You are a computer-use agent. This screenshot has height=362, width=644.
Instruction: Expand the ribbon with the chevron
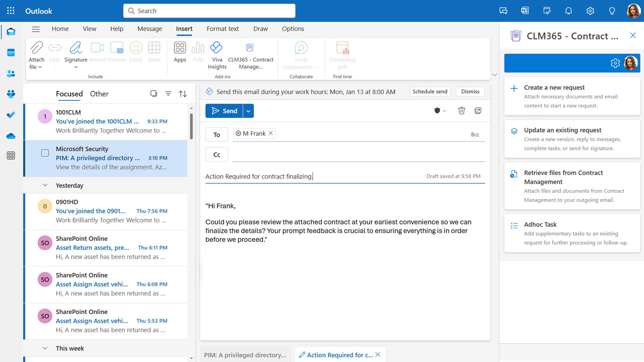(494, 75)
